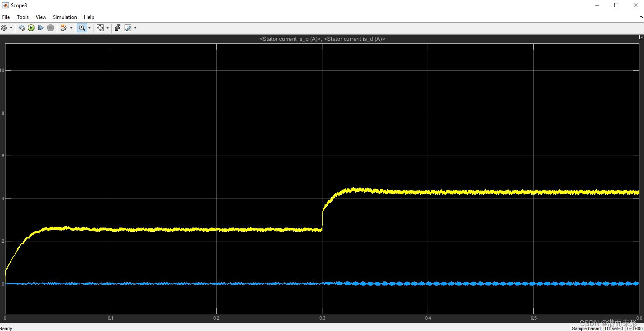Open the Configuration Properties gear icon
This screenshot has width=644, height=331.
point(4,28)
